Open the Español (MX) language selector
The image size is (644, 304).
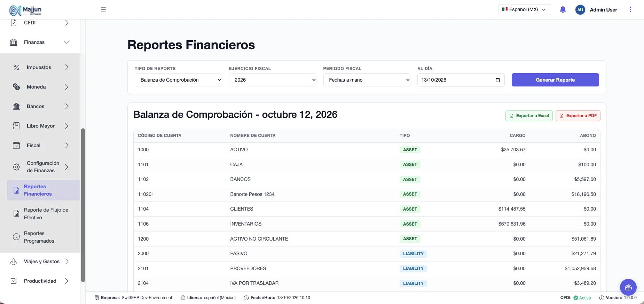pyautogui.click(x=525, y=10)
